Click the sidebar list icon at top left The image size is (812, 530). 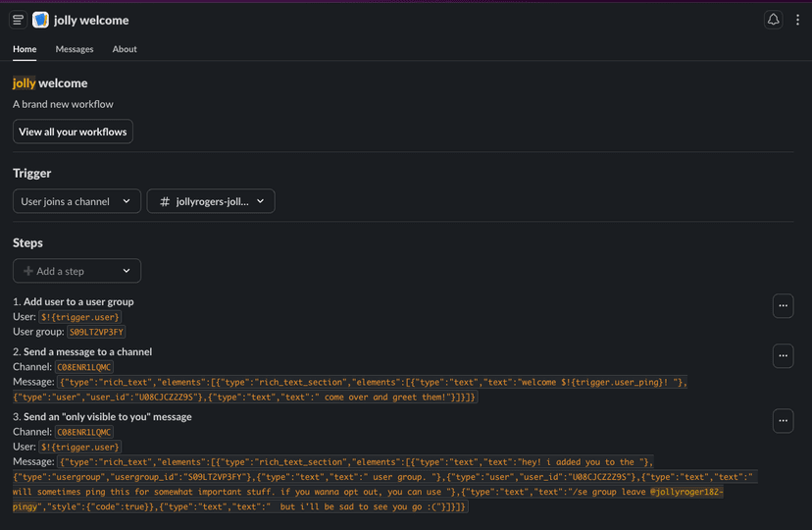coord(18,20)
